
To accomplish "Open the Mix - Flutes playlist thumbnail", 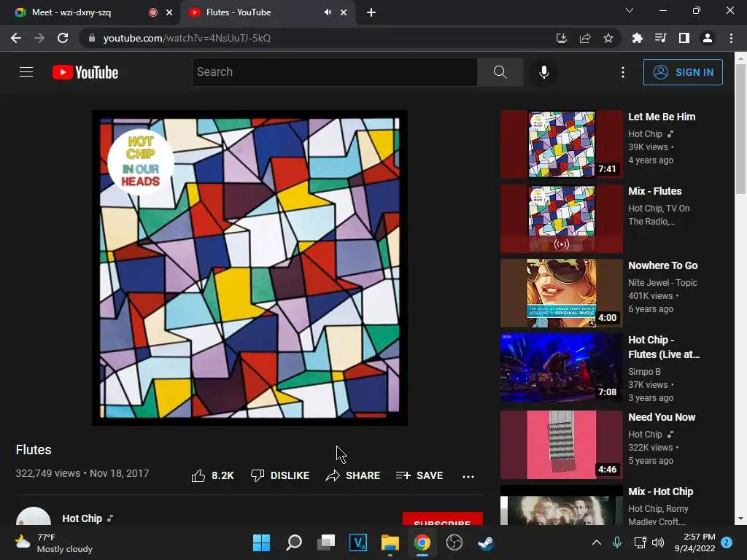I will coord(561,219).
